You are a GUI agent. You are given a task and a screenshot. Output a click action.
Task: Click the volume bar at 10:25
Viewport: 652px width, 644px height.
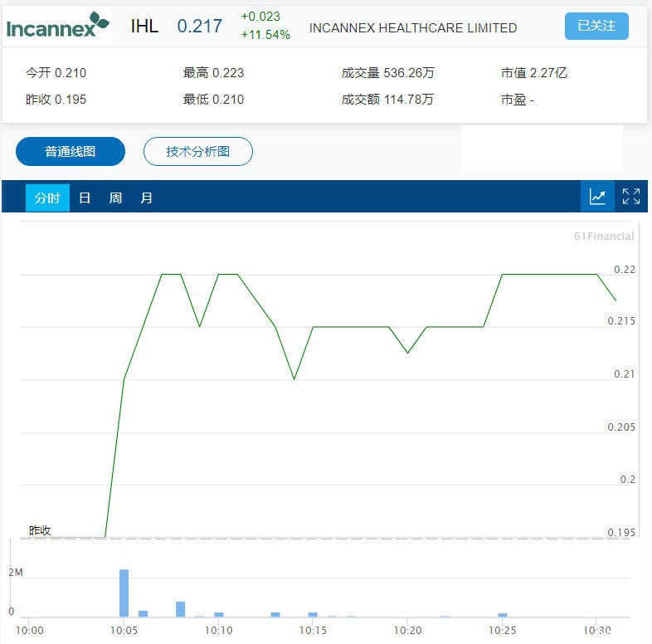click(x=503, y=615)
